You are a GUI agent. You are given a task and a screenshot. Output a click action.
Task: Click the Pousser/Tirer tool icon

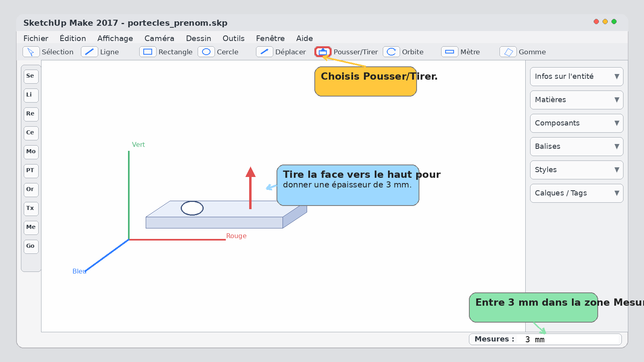pyautogui.click(x=323, y=52)
